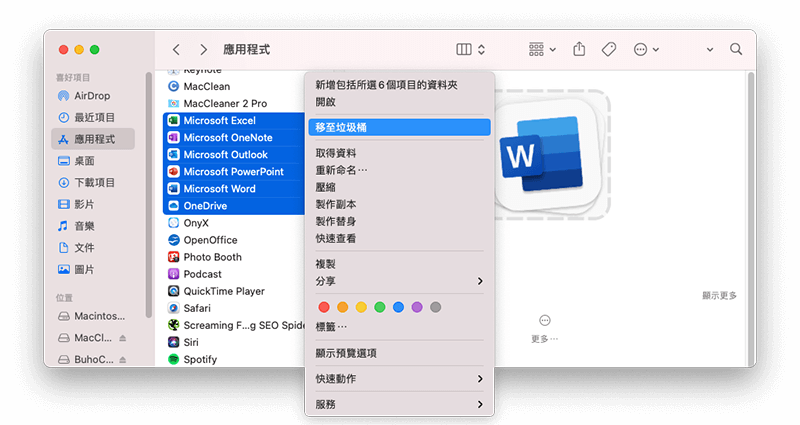Image resolution: width=800 pixels, height=425 pixels.
Task: Choose 快速查看 from context menu
Action: [x=399, y=238]
